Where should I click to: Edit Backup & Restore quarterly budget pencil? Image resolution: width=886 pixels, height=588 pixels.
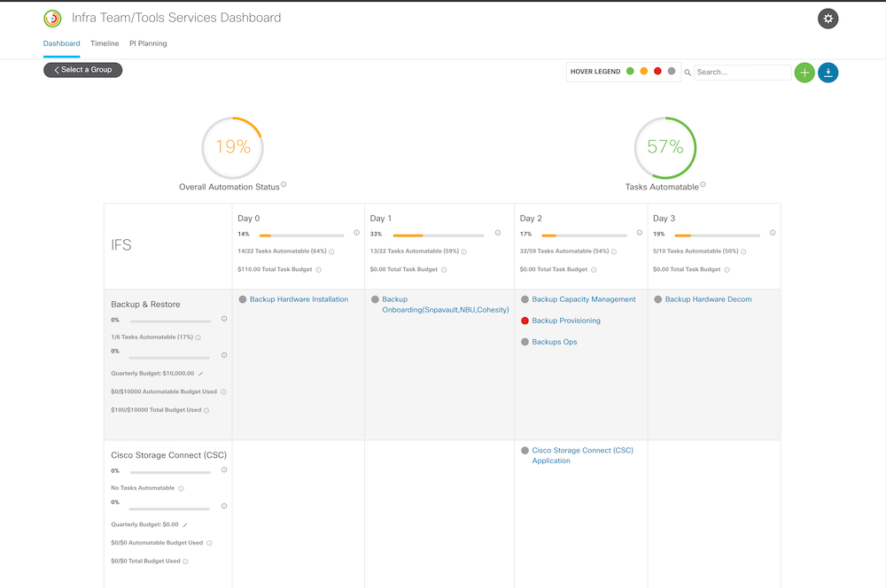pyautogui.click(x=199, y=374)
